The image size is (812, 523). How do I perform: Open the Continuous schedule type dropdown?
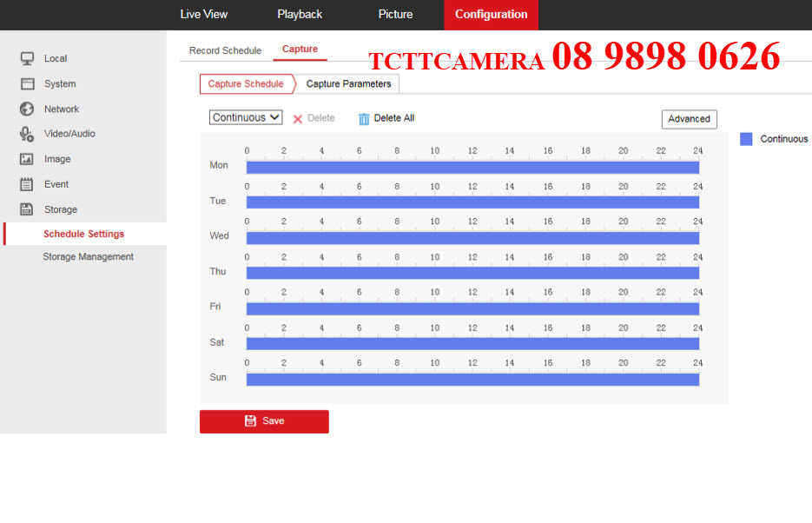(x=246, y=117)
